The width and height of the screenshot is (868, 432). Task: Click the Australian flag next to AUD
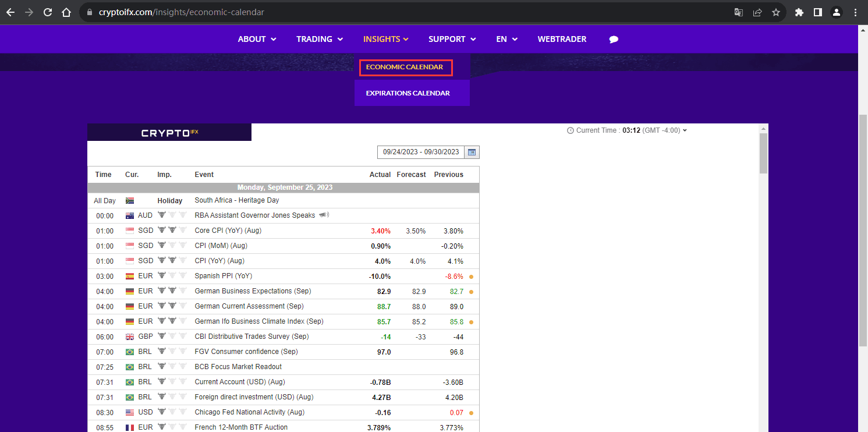(x=130, y=215)
